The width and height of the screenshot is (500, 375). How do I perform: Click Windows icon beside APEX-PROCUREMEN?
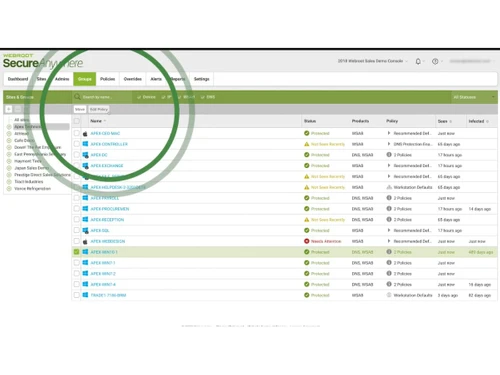[x=85, y=209]
